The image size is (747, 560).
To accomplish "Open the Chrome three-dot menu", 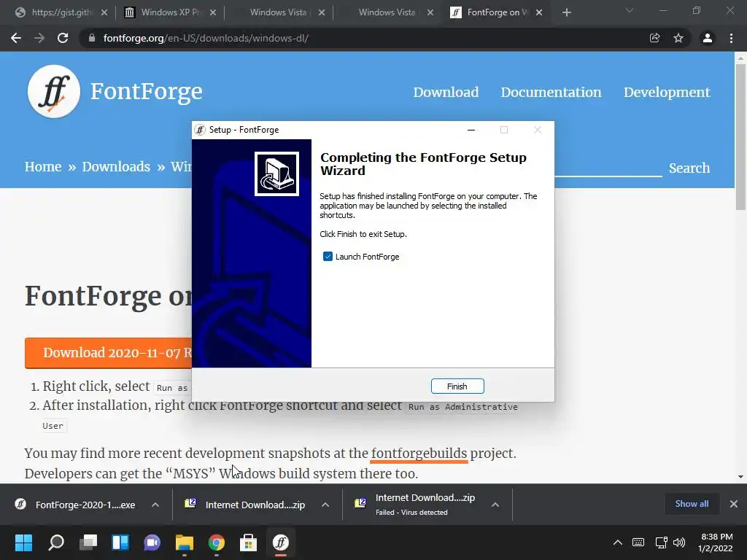I will pos(731,38).
